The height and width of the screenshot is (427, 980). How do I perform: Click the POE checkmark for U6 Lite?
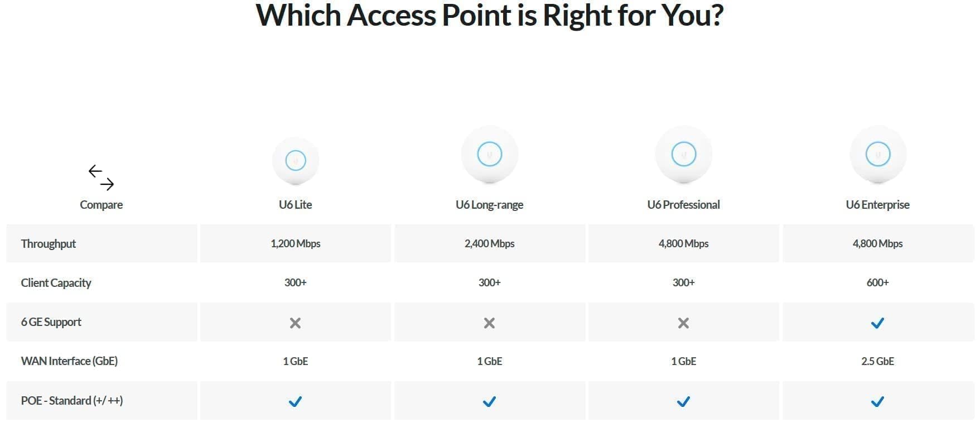pyautogui.click(x=295, y=401)
